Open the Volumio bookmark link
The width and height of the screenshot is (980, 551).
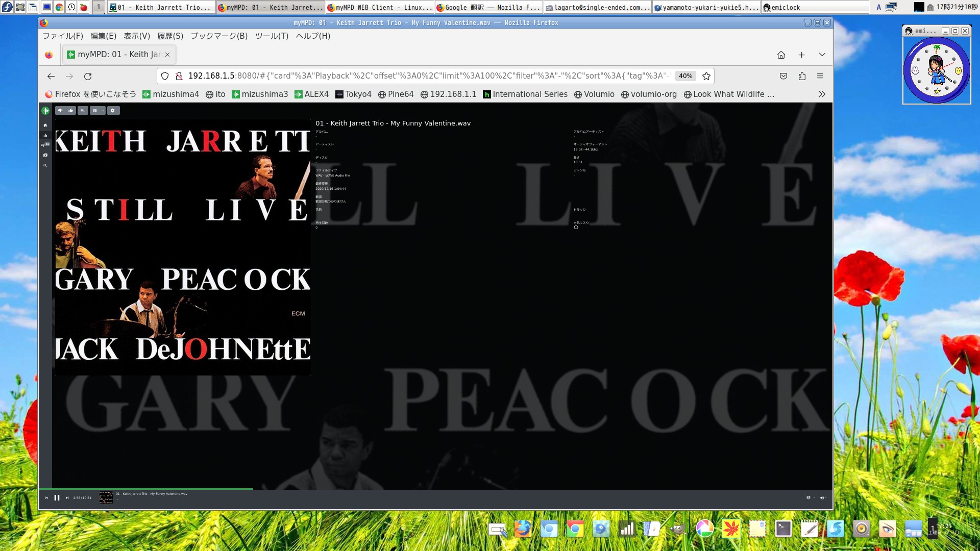594,94
